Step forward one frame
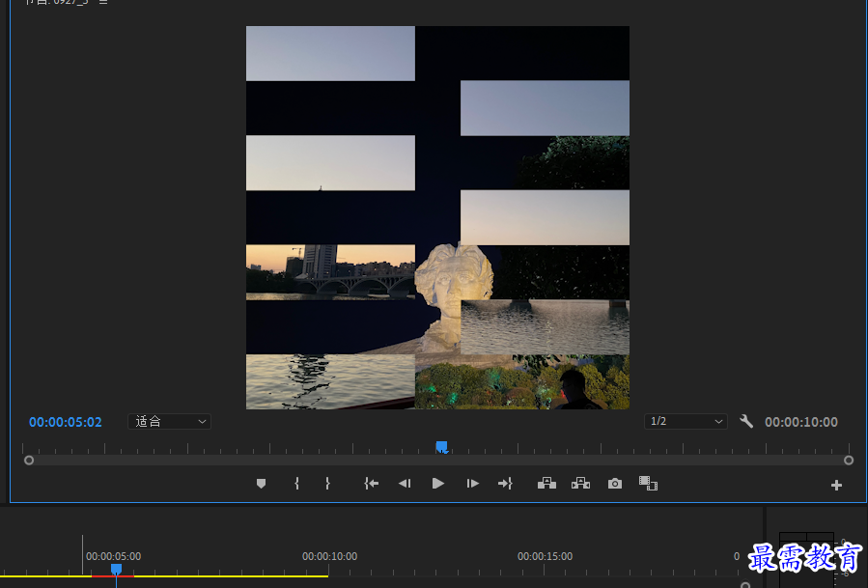 coord(472,484)
